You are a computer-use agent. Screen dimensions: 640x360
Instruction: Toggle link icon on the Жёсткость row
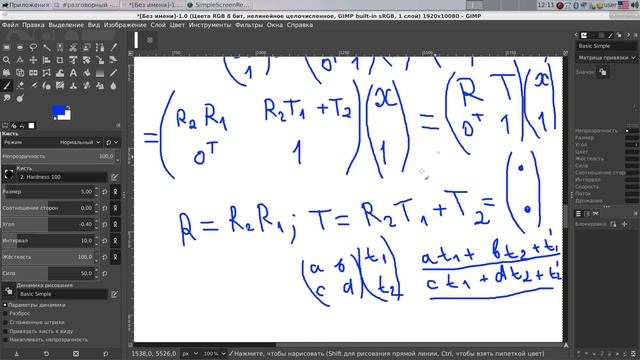tap(115, 257)
